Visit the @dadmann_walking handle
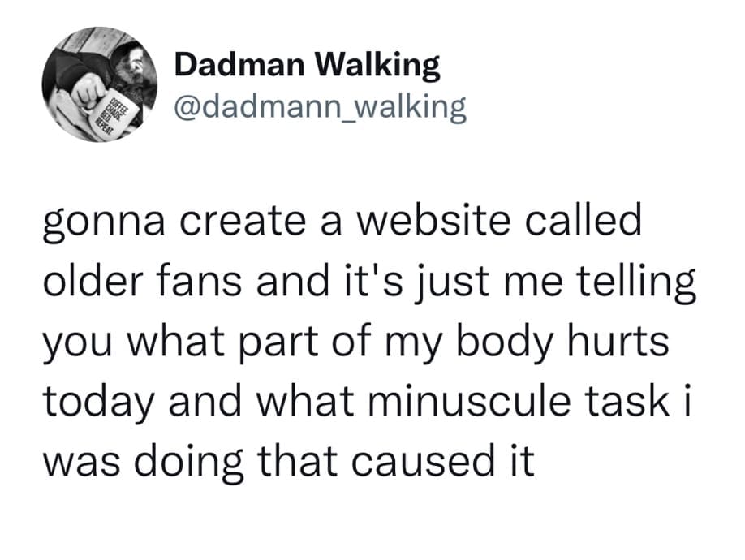This screenshot has width=745, height=560. (321, 106)
